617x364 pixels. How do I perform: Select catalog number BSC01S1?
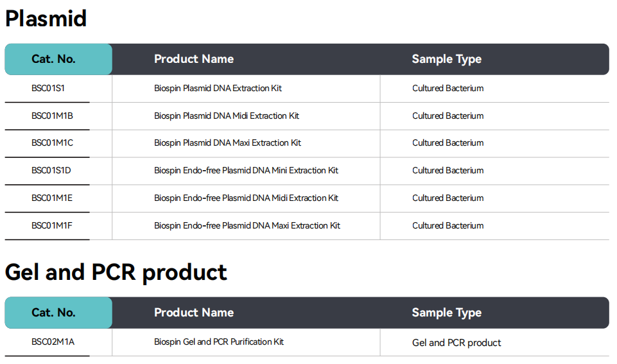coord(48,88)
